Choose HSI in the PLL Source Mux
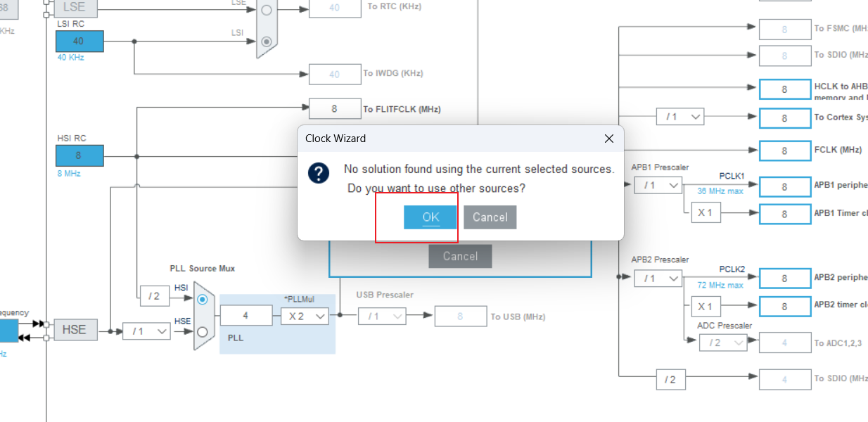 203,299
